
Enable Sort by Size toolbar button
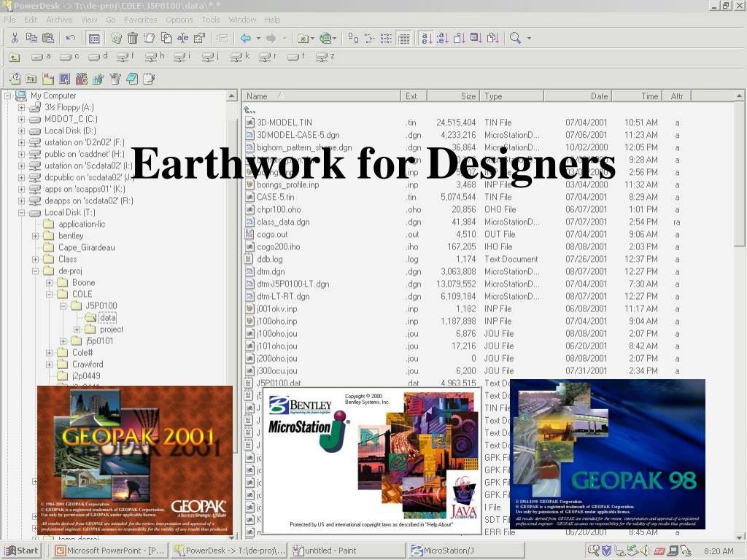click(x=460, y=38)
